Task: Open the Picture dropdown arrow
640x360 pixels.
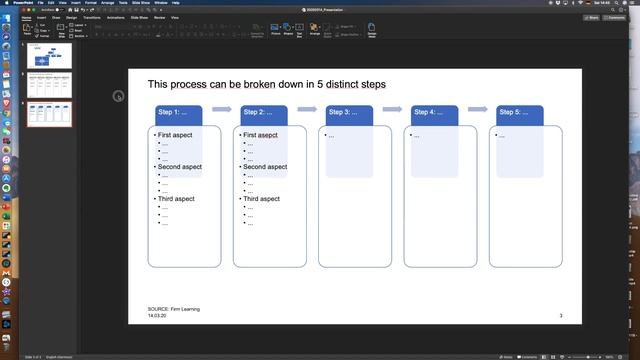Action: point(280,27)
